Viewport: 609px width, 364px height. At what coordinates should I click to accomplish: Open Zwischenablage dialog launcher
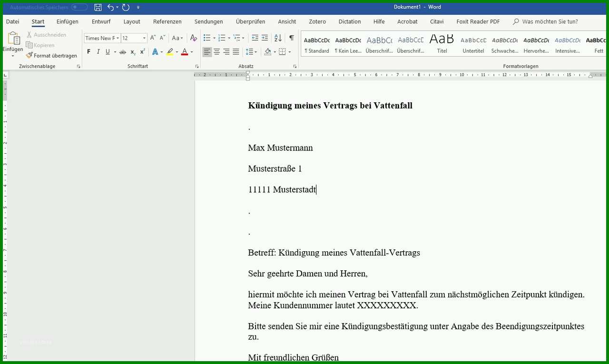pos(79,67)
